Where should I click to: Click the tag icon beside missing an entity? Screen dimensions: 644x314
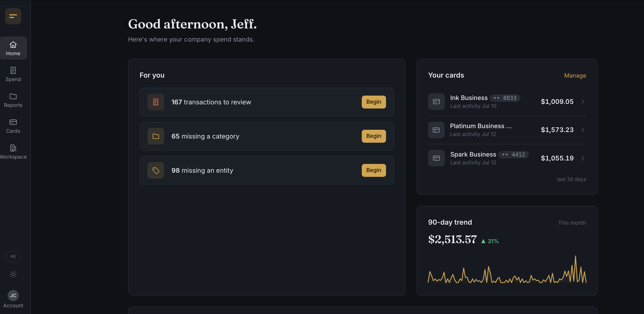click(156, 170)
